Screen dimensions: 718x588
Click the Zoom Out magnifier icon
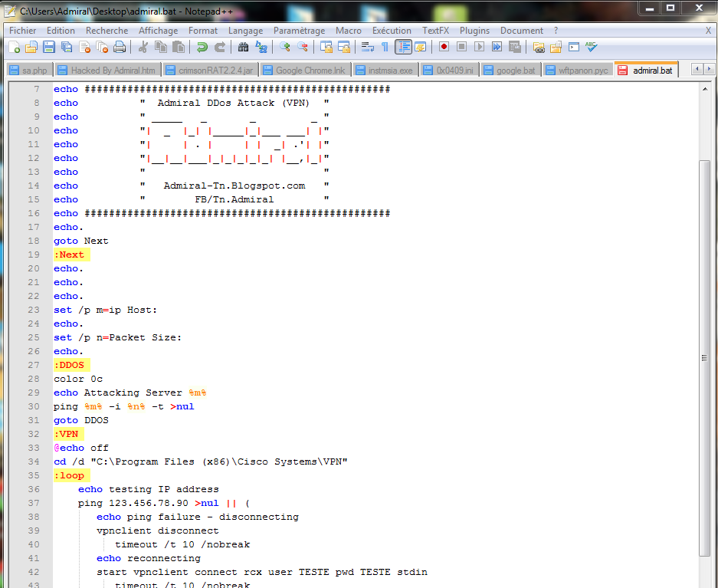click(x=302, y=48)
